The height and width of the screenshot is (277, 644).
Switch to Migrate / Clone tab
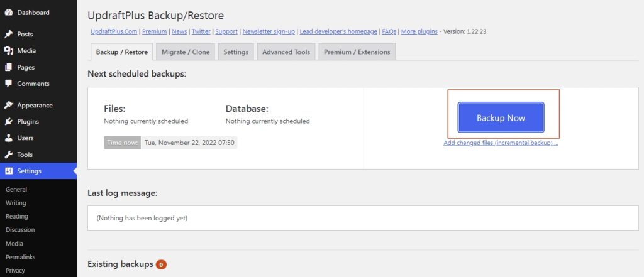click(186, 52)
